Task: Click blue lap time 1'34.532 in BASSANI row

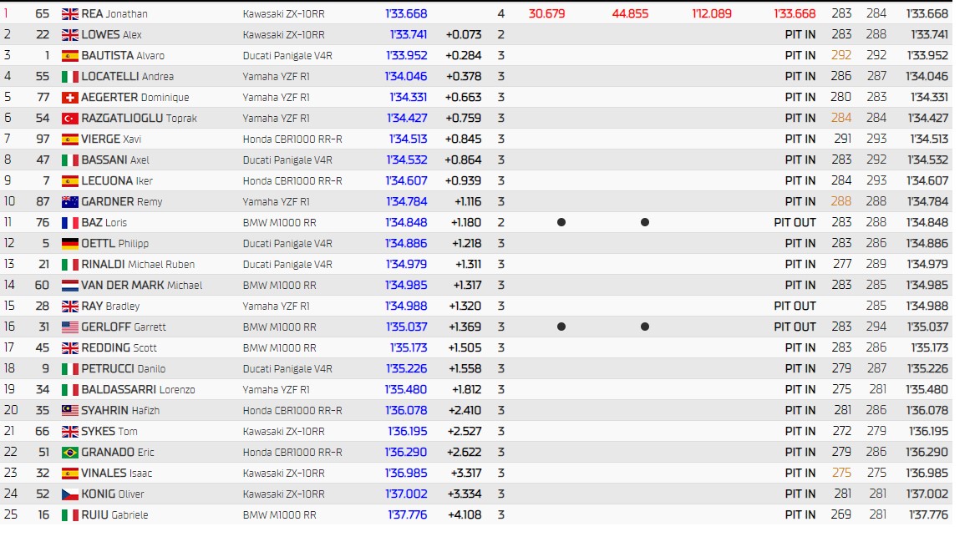Action: point(407,160)
